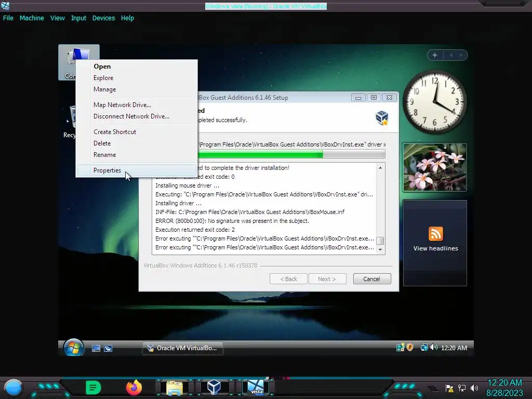Open the green notes app on host taskbar
532x399 pixels.
pos(94,388)
